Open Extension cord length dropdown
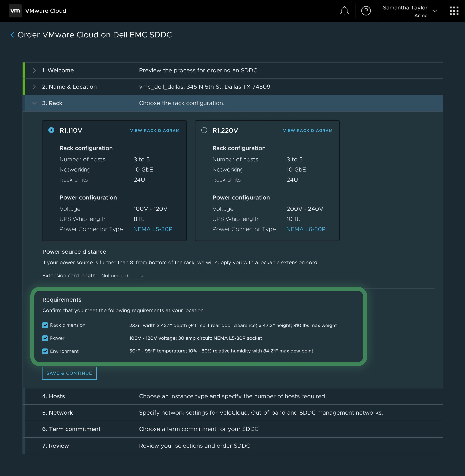 (122, 276)
